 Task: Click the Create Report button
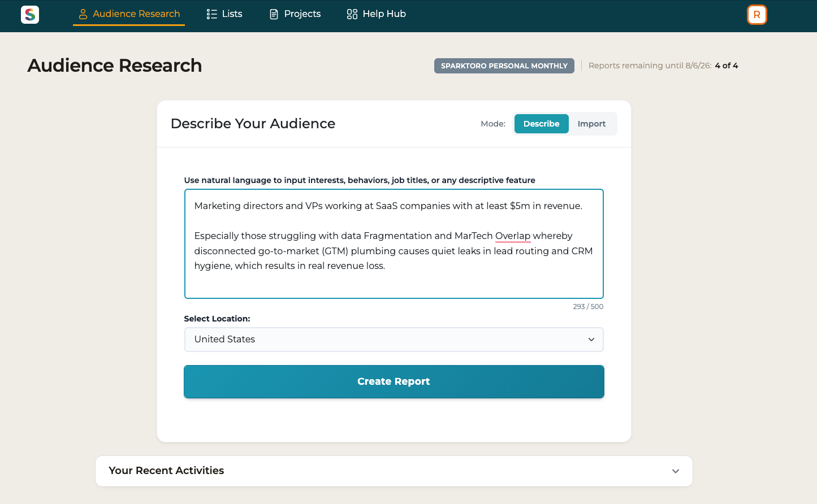tap(394, 382)
